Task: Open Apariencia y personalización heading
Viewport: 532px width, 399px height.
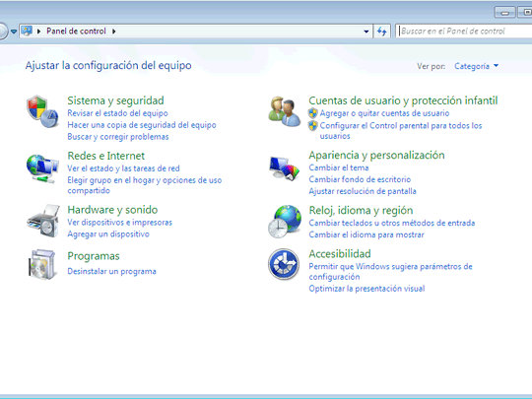Action: pyautogui.click(x=376, y=156)
